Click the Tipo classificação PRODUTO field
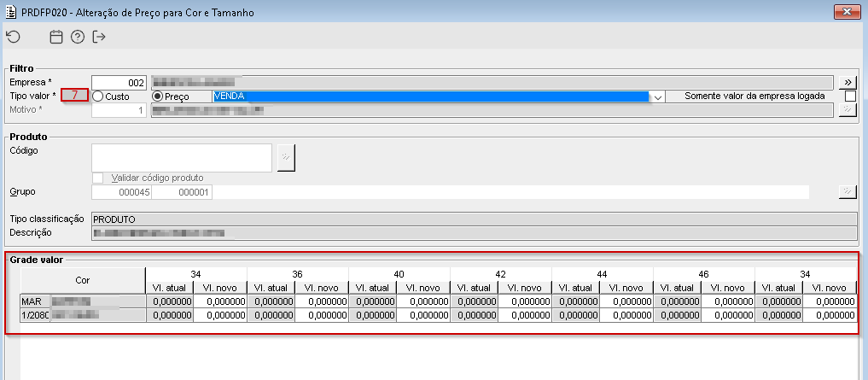 (474, 219)
